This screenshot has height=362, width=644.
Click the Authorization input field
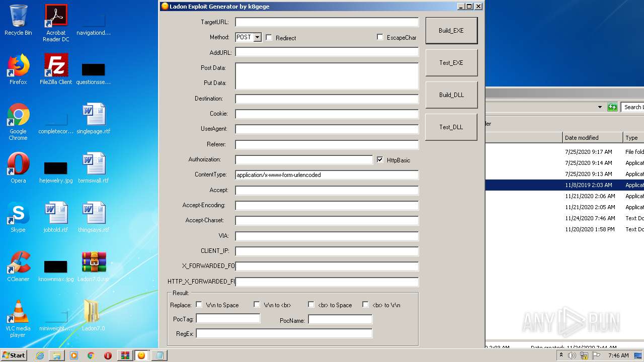click(304, 160)
